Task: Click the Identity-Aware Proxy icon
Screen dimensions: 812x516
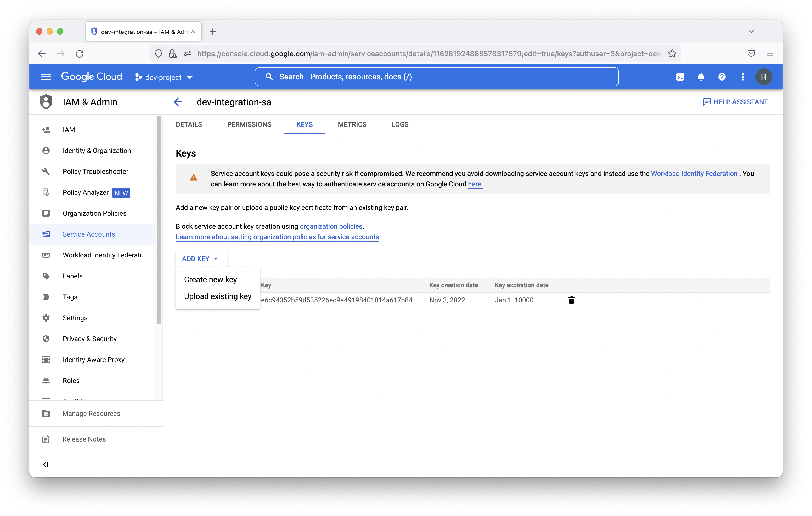Action: [46, 360]
